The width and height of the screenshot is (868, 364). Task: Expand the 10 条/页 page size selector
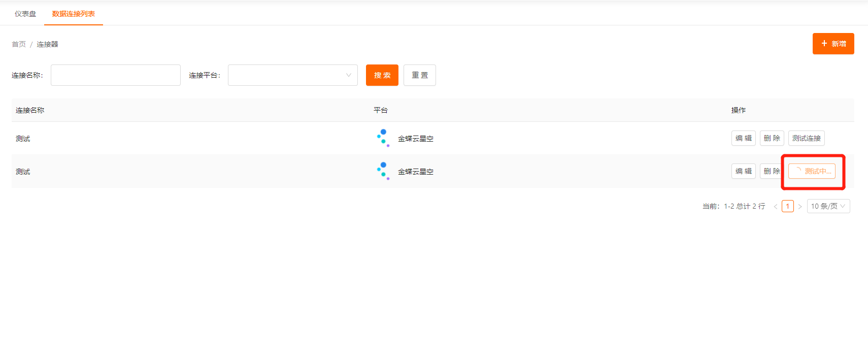click(x=828, y=206)
